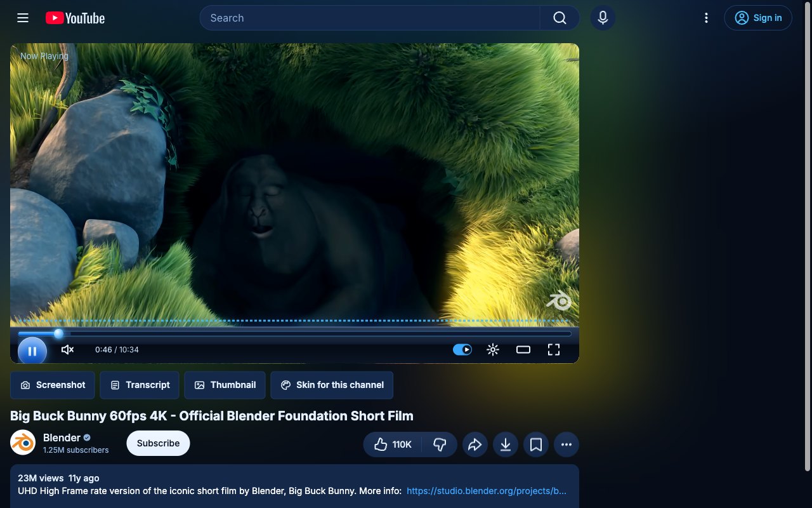The image size is (812, 508).
Task: Open the hamburger guide menu
Action: pos(23,18)
